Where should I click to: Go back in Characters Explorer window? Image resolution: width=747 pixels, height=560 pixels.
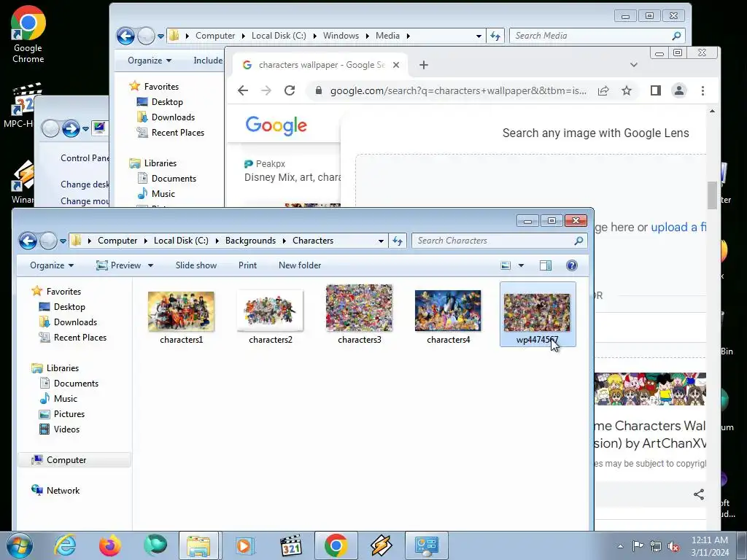click(x=28, y=241)
